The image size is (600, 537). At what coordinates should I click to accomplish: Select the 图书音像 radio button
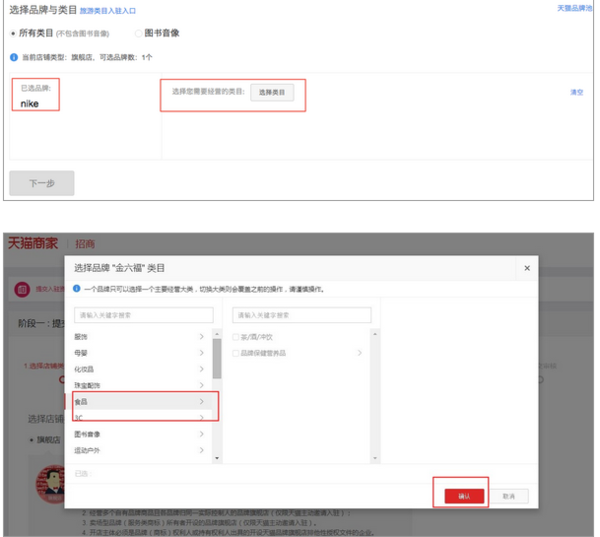pyautogui.click(x=139, y=33)
